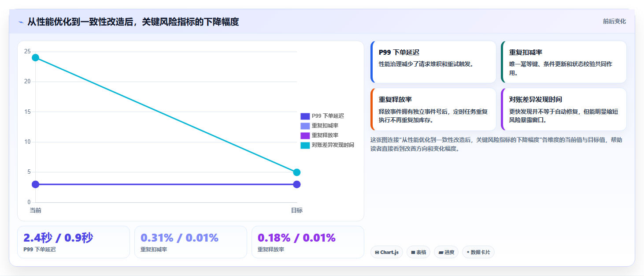Click legend text 重复扣减率

pos(325,126)
